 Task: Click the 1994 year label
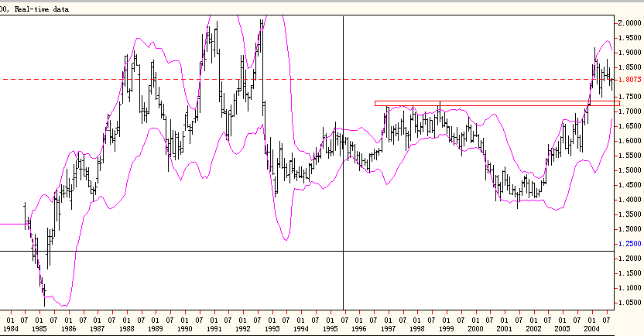coord(300,328)
